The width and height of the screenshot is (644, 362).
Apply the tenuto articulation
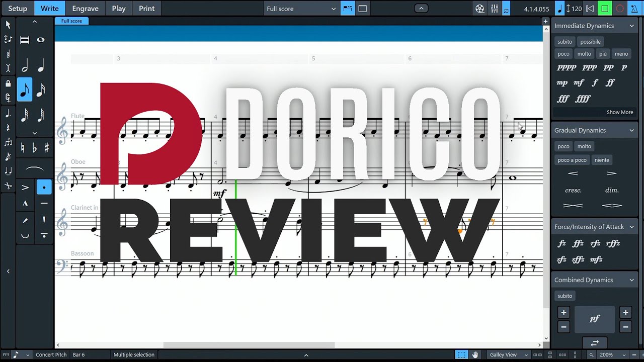[x=44, y=204]
